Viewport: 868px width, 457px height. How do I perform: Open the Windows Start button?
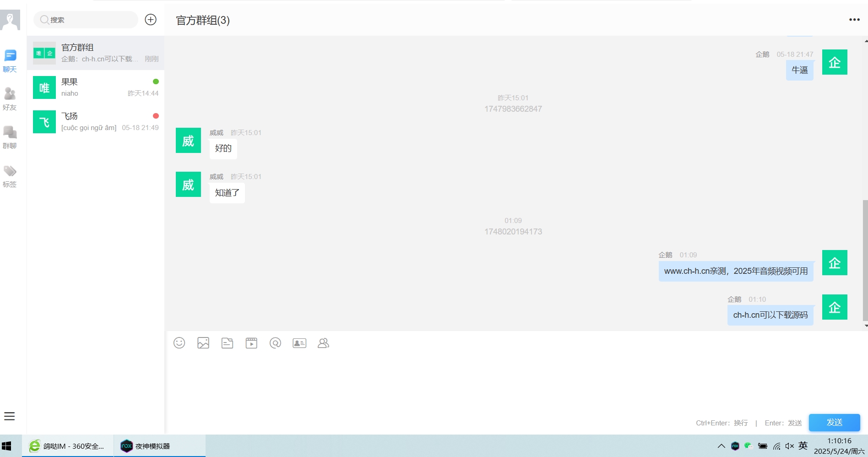[x=7, y=446]
